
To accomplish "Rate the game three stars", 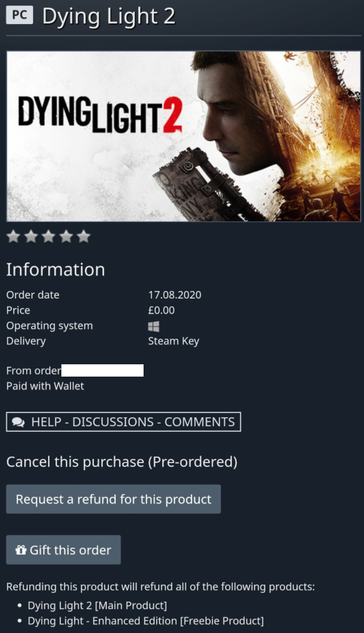I will coord(49,237).
